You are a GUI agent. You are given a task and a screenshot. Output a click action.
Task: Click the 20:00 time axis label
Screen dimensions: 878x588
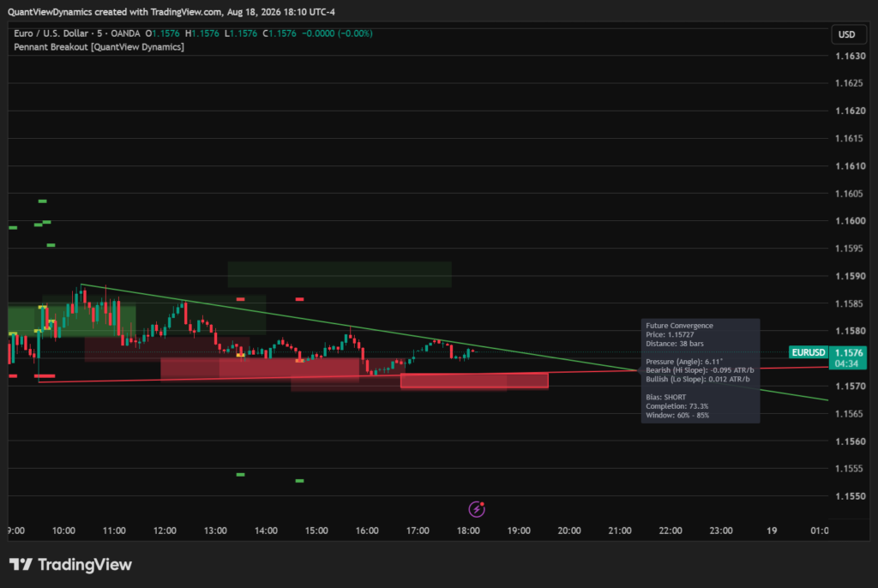[x=569, y=531]
